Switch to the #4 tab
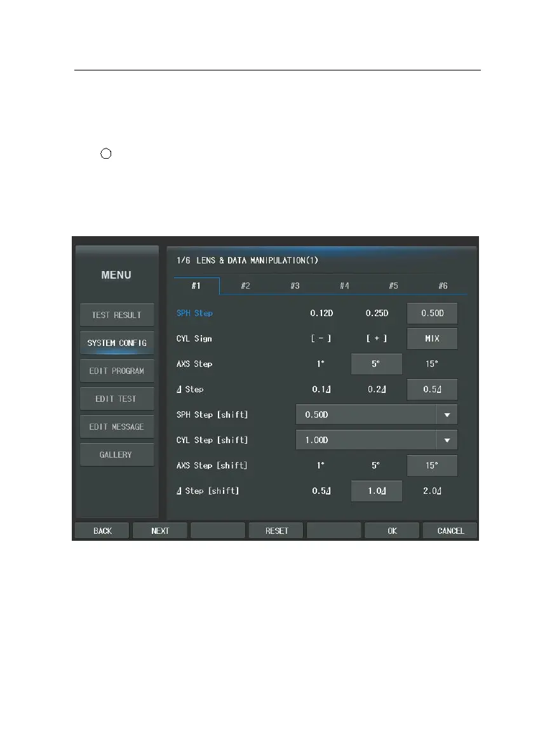The width and height of the screenshot is (533, 756). coord(344,286)
